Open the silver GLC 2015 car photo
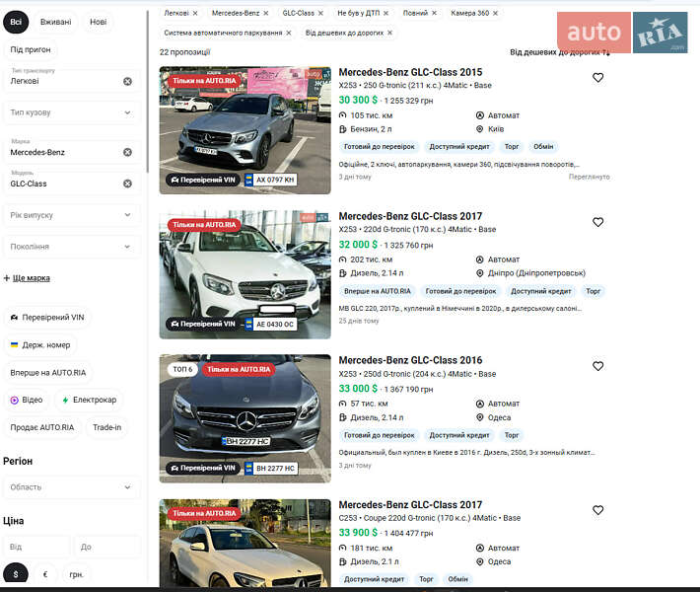Viewport: 700px width, 592px height. [245, 130]
